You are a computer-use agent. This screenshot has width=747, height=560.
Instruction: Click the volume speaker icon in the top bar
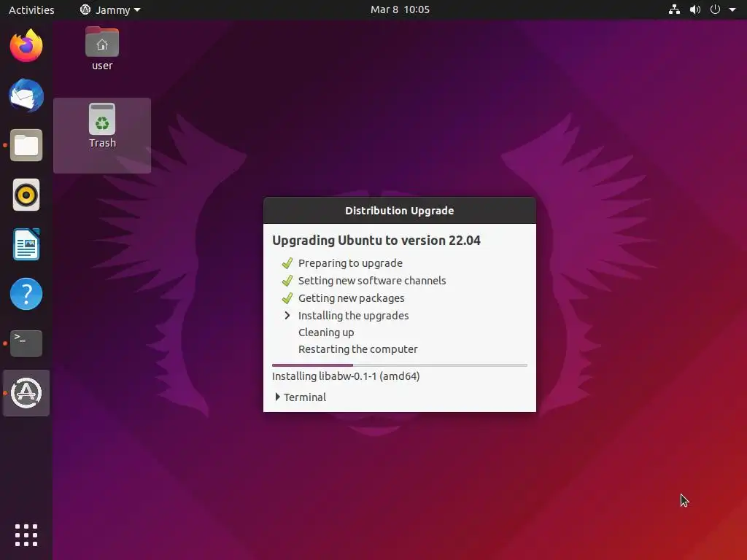pos(695,9)
